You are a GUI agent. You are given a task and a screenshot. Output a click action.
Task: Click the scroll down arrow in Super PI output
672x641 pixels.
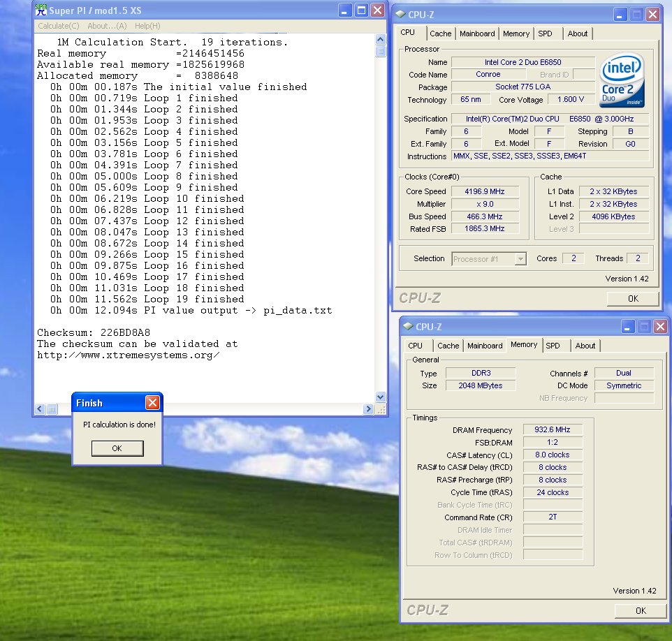pos(380,397)
